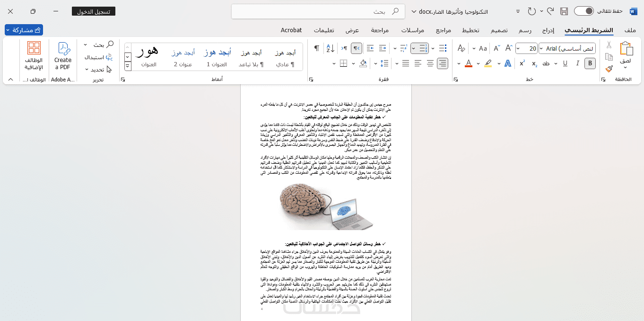Image resolution: width=644 pixels, height=321 pixels.
Task: Toggle the AutoSave (حفظ تلقائي) switch
Action: pyautogui.click(x=584, y=11)
